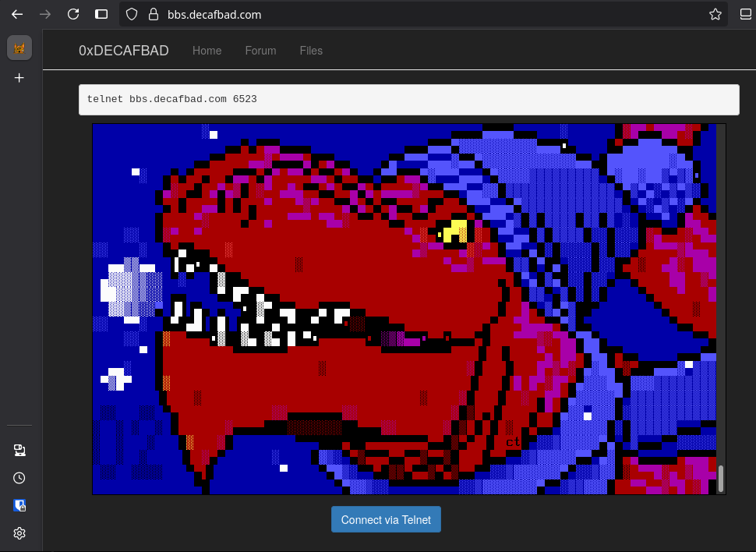The height and width of the screenshot is (552, 756).
Task: Open the Bitwarden password manager icon
Action: click(19, 505)
